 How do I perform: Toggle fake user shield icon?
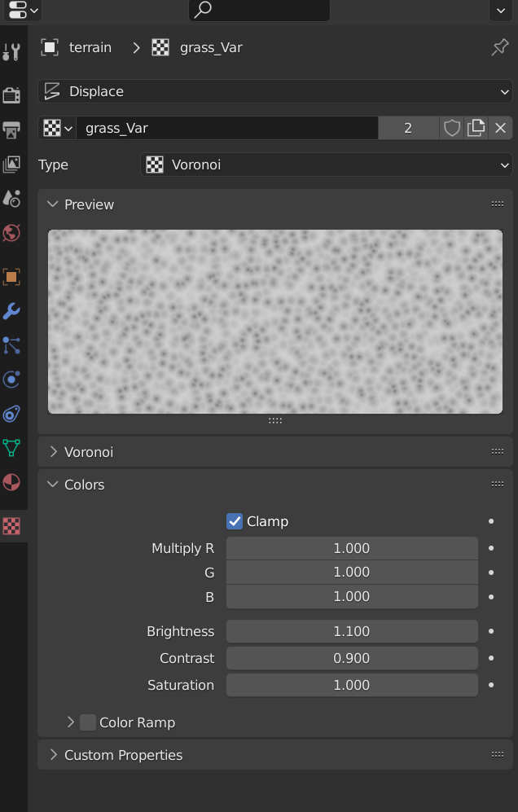click(452, 128)
